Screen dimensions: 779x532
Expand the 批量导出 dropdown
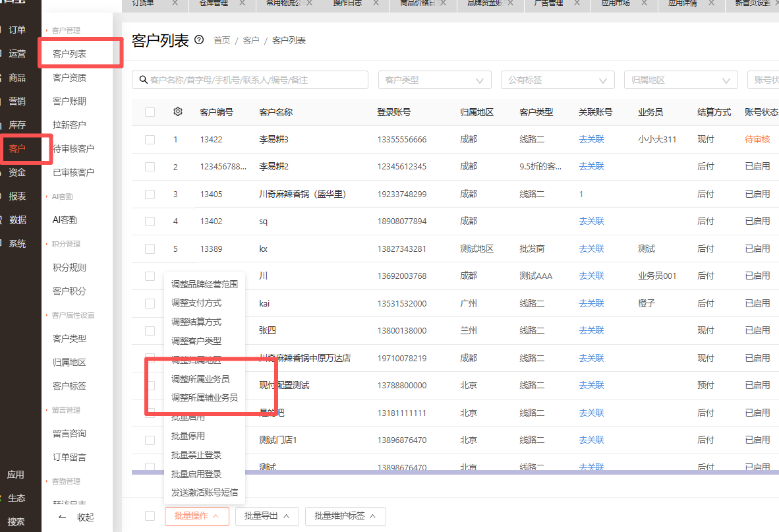pyautogui.click(x=267, y=516)
